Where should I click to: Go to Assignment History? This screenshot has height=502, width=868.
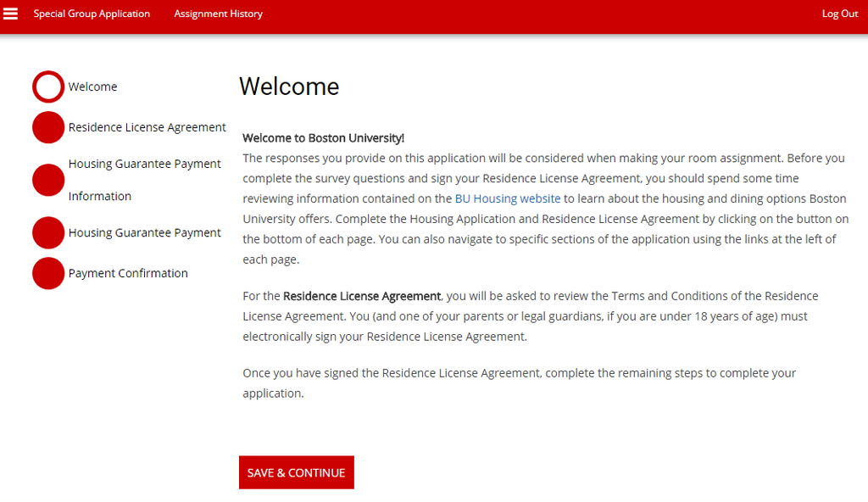coord(218,14)
